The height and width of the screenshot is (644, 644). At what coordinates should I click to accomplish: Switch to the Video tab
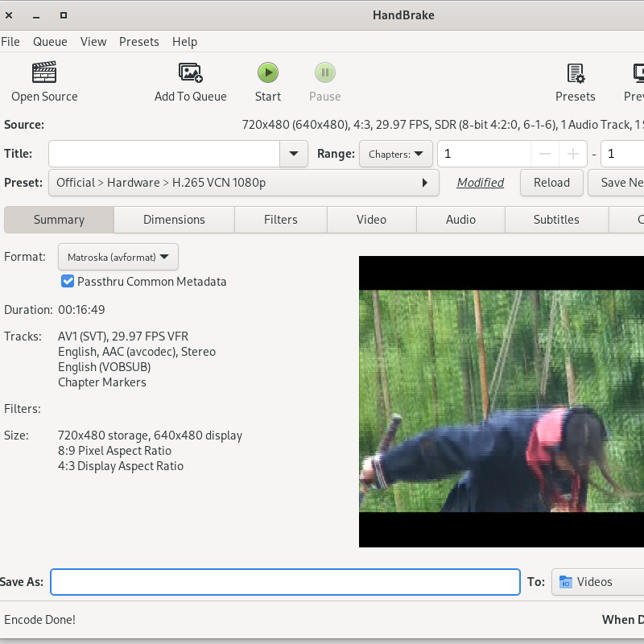[x=371, y=220]
